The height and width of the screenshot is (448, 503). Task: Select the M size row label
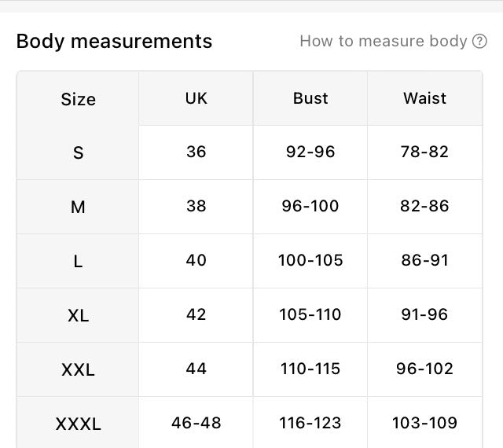pyautogui.click(x=78, y=207)
